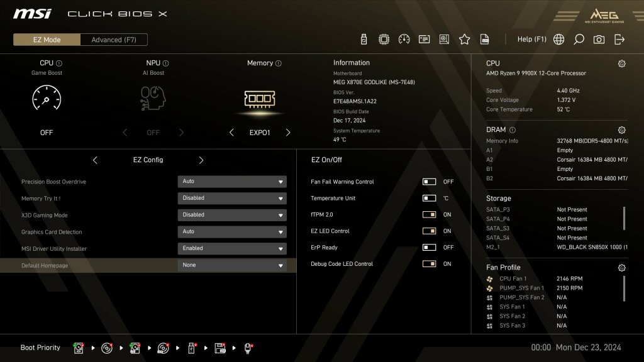This screenshot has height=362, width=644.
Task: Select the network boot device icon
Action: click(x=248, y=348)
